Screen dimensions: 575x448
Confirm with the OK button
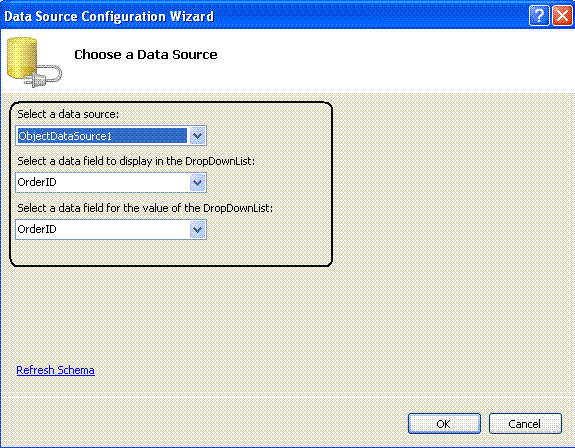coord(444,424)
